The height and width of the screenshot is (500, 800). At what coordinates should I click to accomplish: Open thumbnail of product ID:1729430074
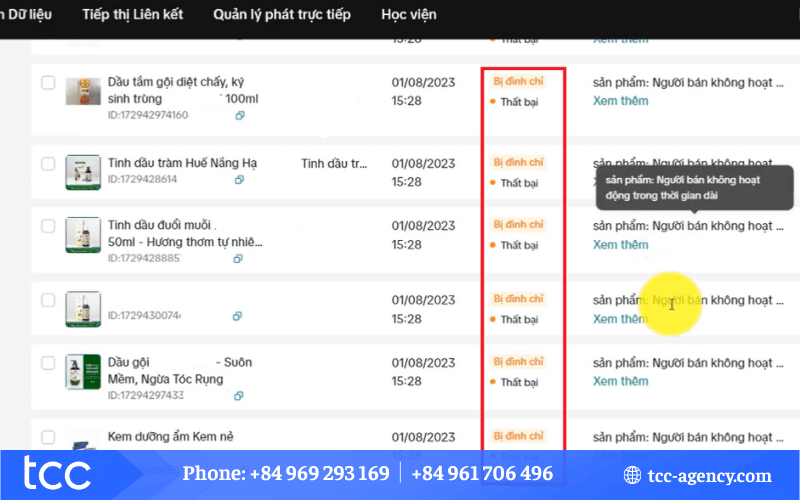[83, 309]
